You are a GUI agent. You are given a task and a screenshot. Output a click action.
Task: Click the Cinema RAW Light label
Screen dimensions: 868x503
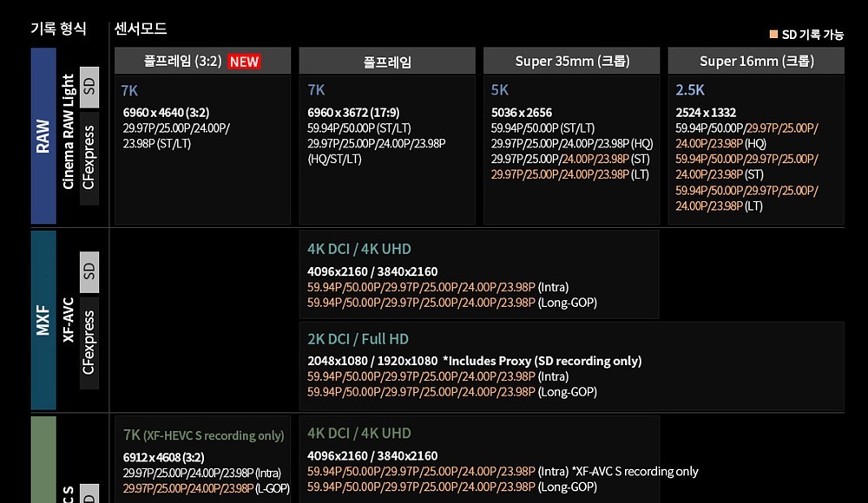pyautogui.click(x=69, y=132)
